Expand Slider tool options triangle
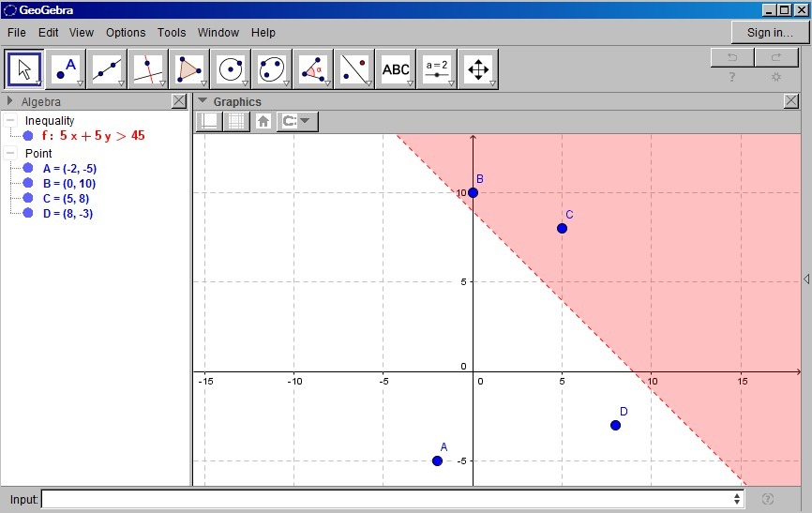Viewport: 812px width, 513px height. coord(451,83)
